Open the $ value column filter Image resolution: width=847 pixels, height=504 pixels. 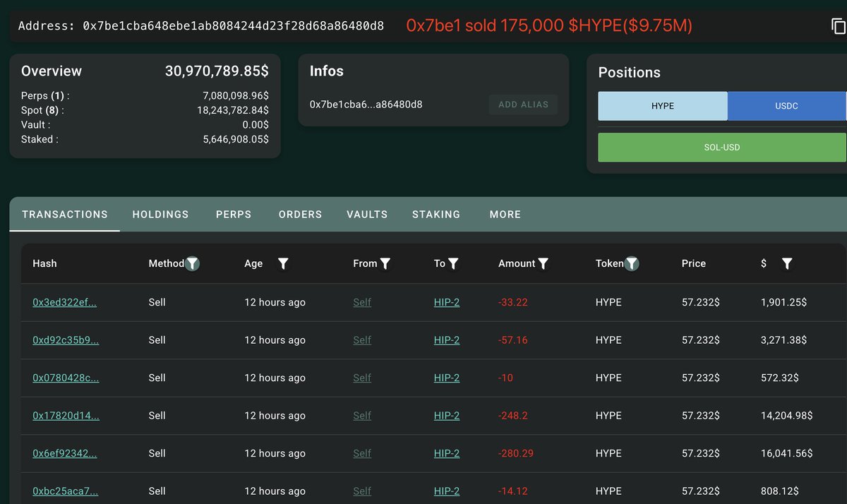tap(787, 263)
